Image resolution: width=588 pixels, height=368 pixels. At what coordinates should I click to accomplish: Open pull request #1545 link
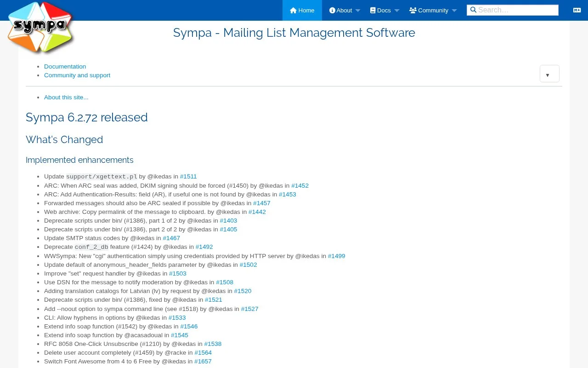click(x=180, y=335)
